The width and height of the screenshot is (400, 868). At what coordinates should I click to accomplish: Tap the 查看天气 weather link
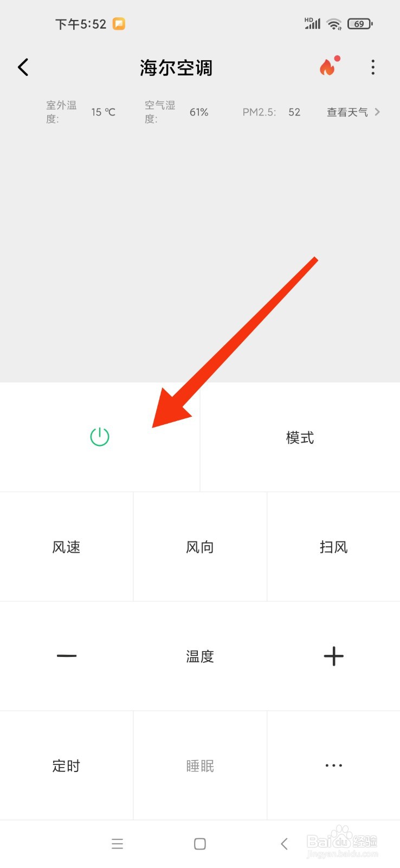(347, 112)
